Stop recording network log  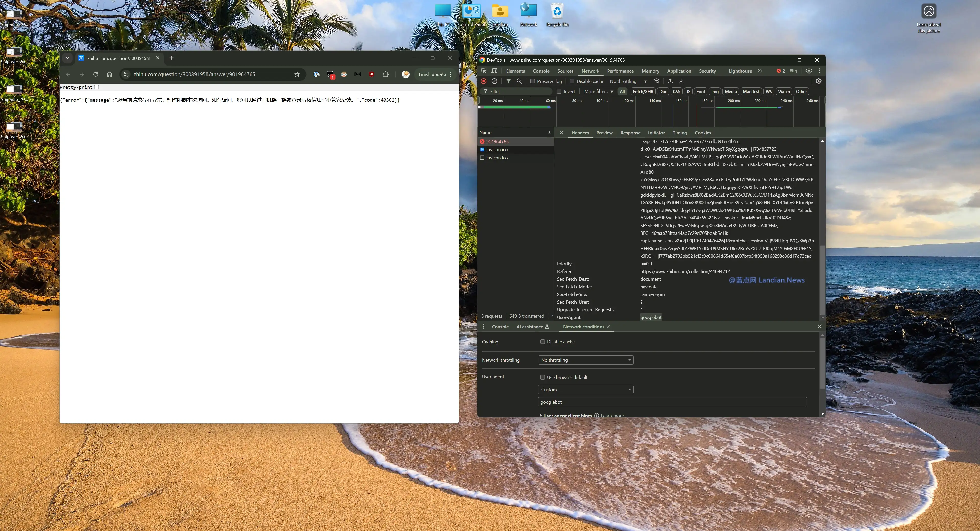point(484,81)
